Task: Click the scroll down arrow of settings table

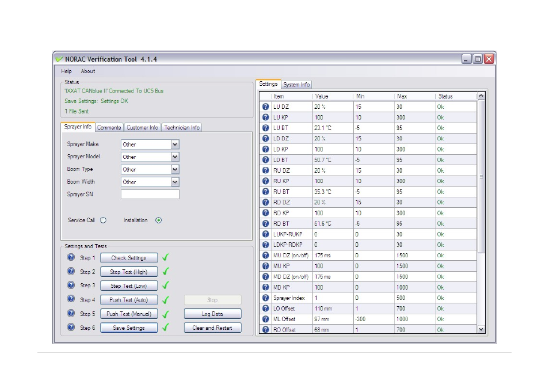Action: point(482,329)
